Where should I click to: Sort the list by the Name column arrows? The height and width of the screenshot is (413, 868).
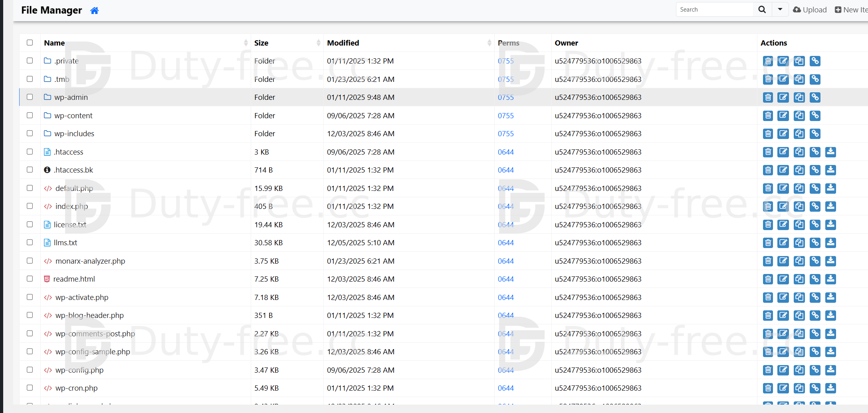point(246,43)
